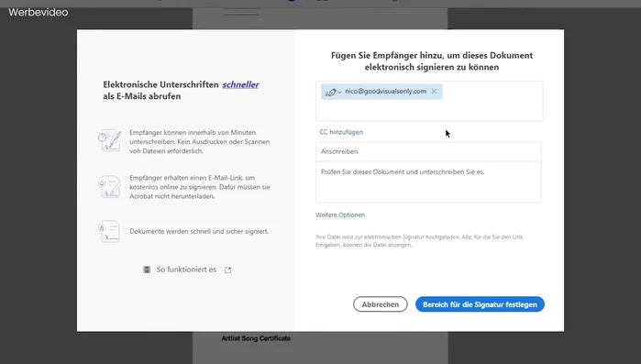The image size is (641, 364).
Task: Open Weitere Optionen
Action: (339, 215)
